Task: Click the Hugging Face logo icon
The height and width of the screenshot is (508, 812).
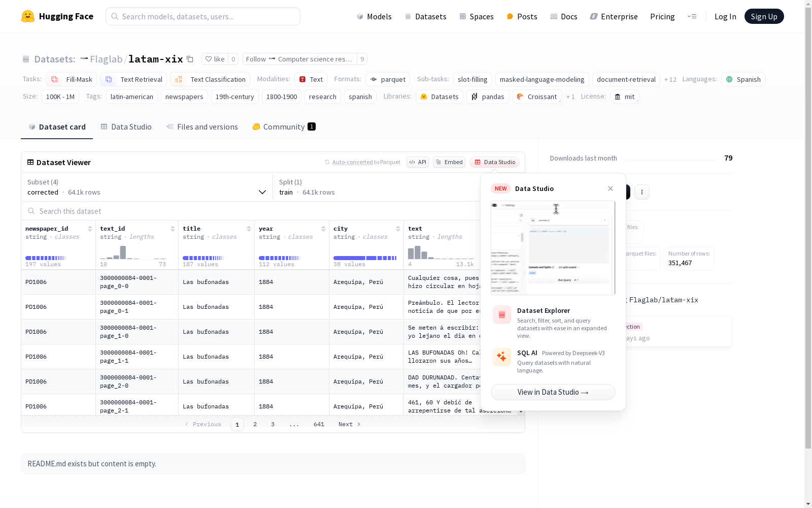Action: 28,16
